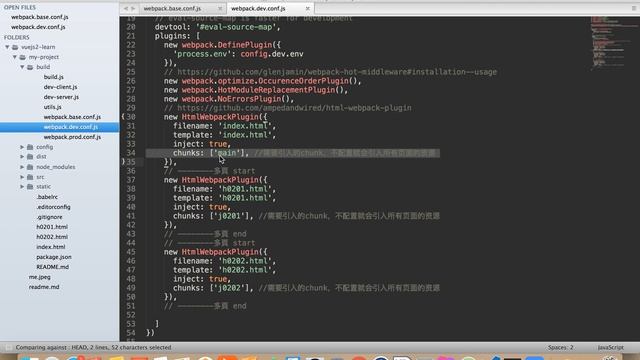Change indentation via Spaces: 2
The height and width of the screenshot is (360, 640).
pos(560,348)
